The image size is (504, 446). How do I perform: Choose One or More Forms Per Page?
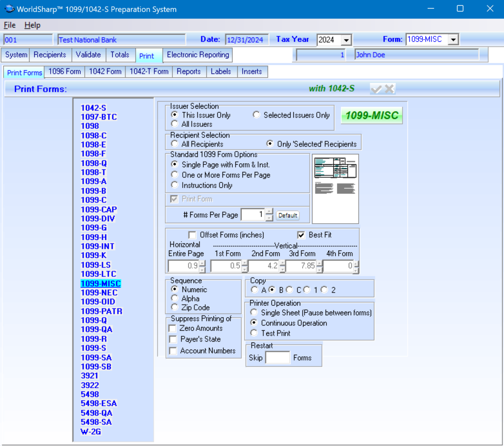click(x=175, y=175)
